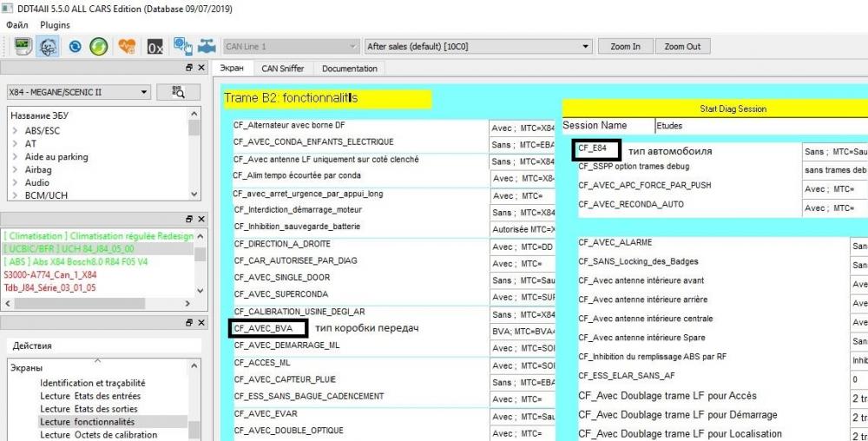Float the Действия dock panel
The image size is (868, 441).
pos(189,323)
